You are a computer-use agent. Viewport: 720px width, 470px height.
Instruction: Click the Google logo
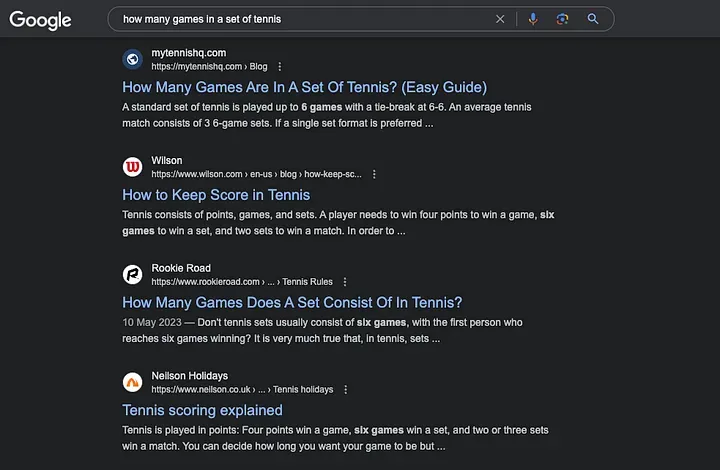40,20
